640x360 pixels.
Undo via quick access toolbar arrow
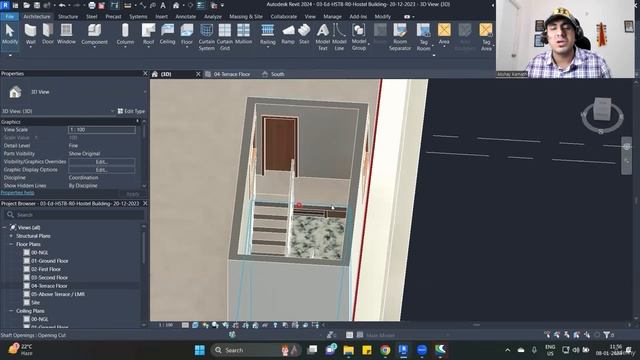[x=62, y=5]
